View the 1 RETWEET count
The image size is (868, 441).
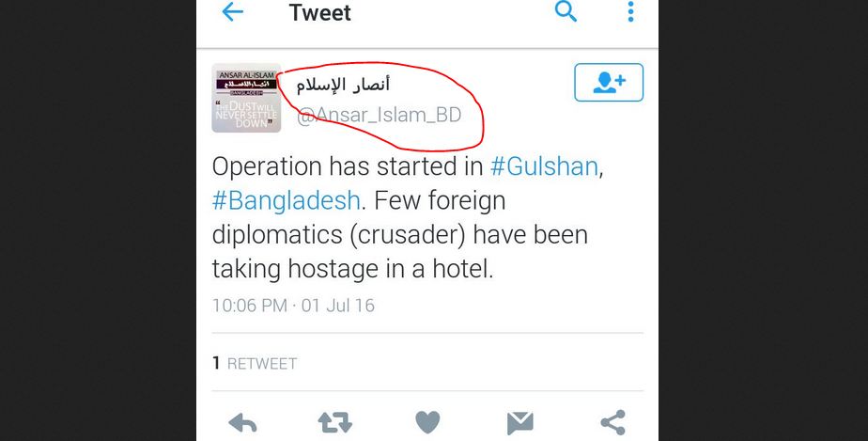(255, 364)
